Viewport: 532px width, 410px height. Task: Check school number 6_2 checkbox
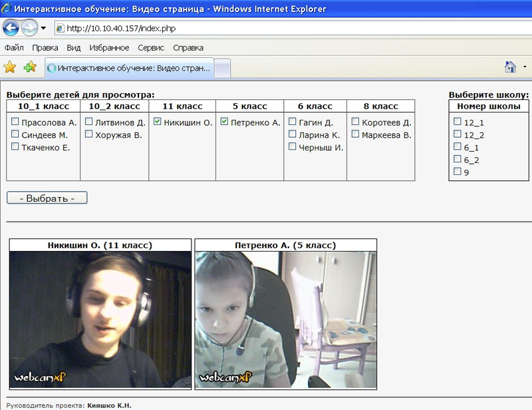click(458, 159)
